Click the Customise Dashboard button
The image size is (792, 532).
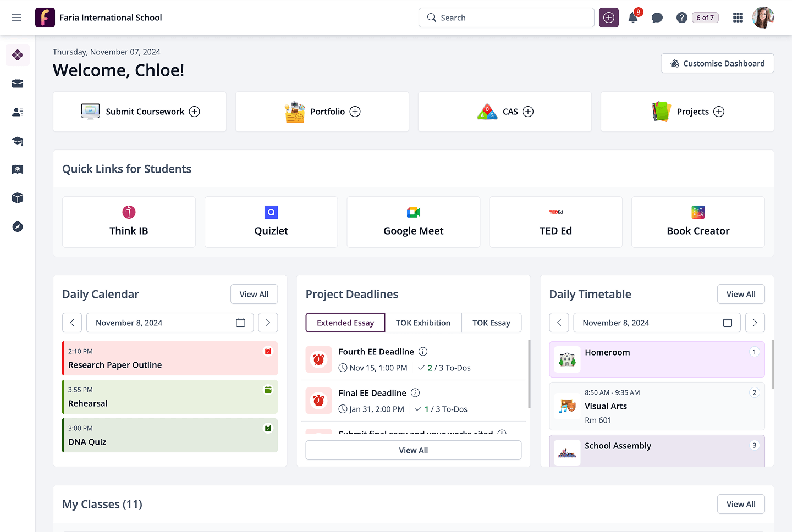click(717, 63)
